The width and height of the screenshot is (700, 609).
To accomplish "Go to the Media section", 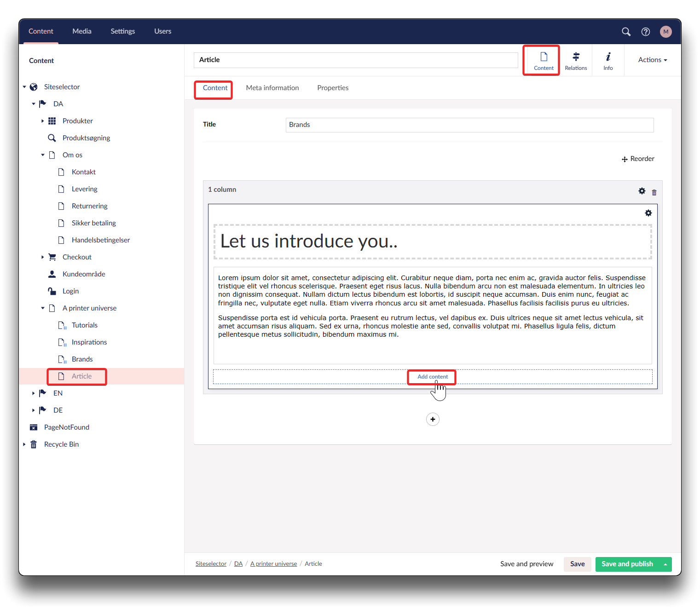I will point(82,31).
